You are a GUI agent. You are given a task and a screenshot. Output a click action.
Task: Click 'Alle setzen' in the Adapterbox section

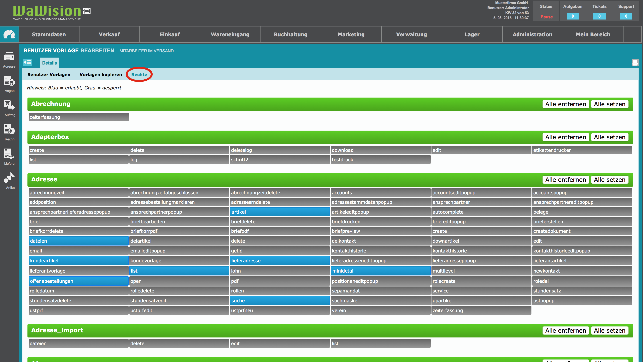610,137
